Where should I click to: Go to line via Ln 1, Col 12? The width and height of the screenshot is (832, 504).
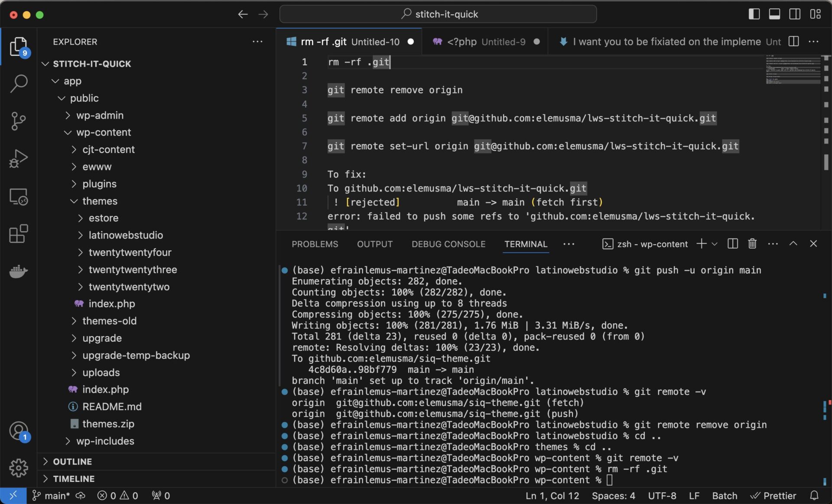[552, 495]
